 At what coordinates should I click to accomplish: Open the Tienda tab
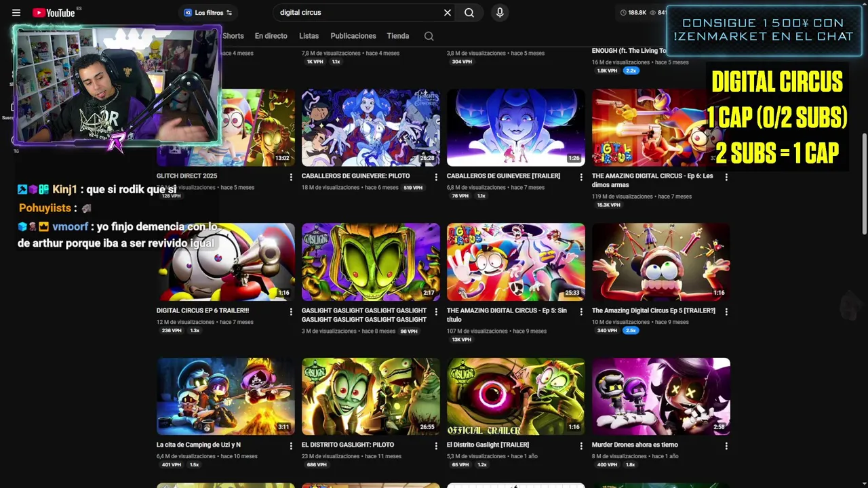click(398, 36)
